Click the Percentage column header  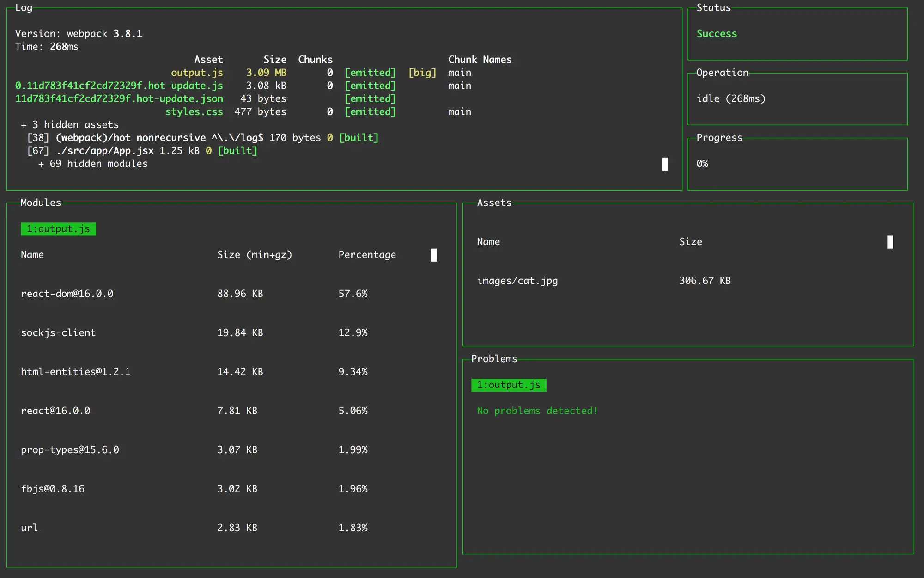point(367,255)
